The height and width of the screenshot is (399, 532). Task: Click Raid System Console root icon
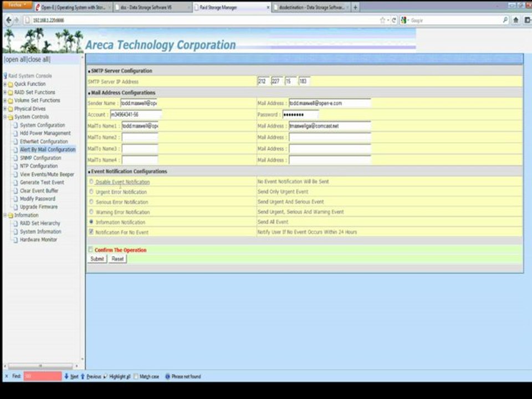coord(6,76)
